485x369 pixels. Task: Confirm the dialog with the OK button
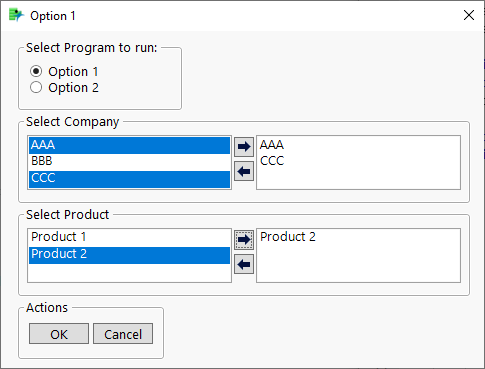tap(59, 334)
